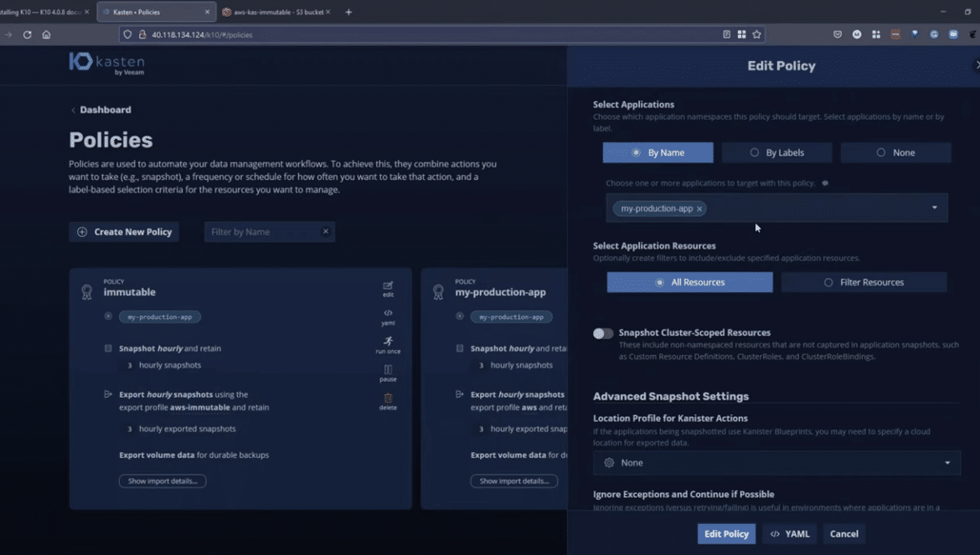The height and width of the screenshot is (555, 980).
Task: Click the my-production-app policy title
Action: pos(500,292)
